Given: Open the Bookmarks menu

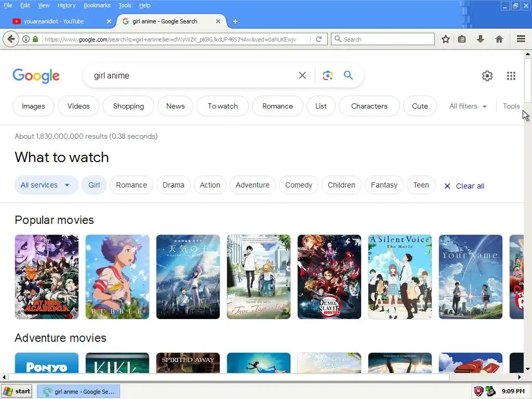Looking at the screenshot, I should (97, 5).
